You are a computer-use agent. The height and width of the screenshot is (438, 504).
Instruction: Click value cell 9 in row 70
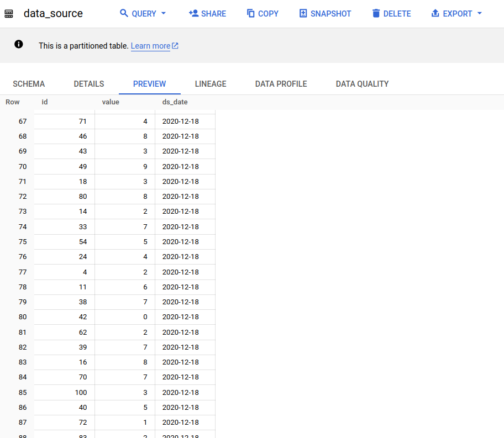pyautogui.click(x=125, y=166)
